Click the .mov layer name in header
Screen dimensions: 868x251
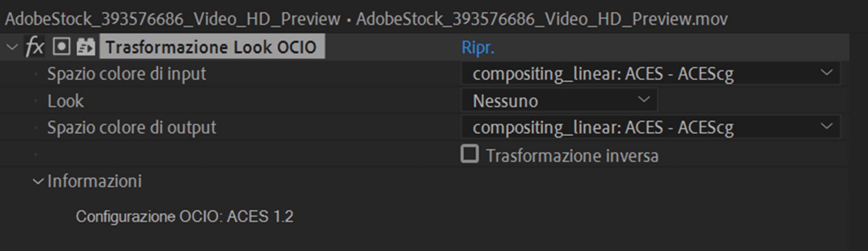tap(542, 19)
